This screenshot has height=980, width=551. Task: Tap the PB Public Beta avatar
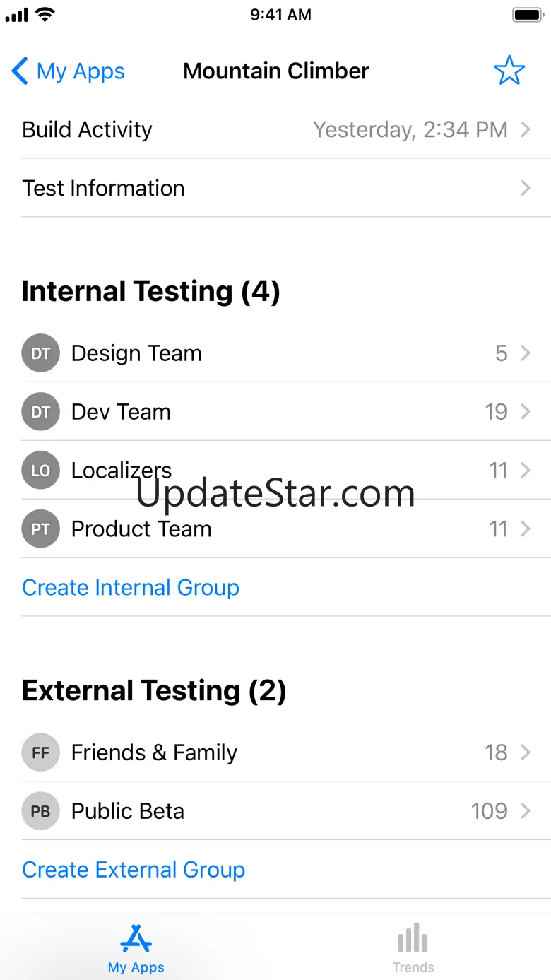coord(40,811)
